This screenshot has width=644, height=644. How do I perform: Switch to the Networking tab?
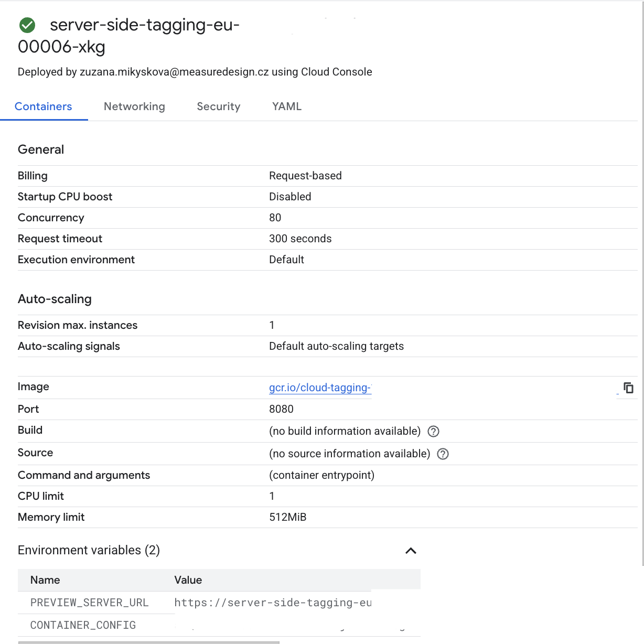tap(134, 106)
